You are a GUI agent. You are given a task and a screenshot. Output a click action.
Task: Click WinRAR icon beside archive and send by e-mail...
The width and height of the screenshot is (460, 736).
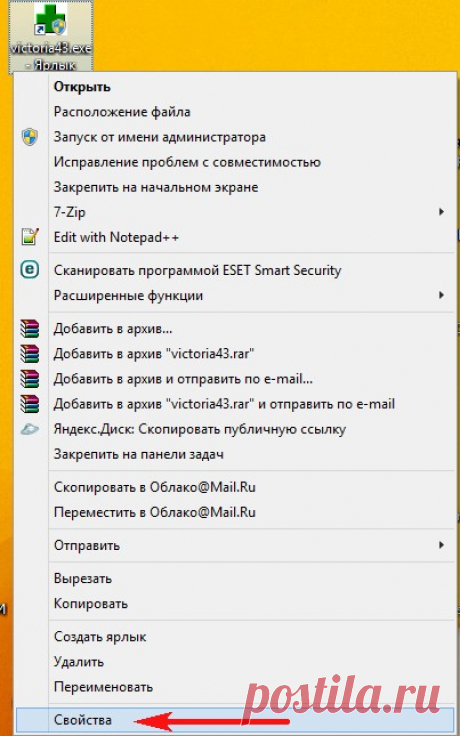[30, 379]
